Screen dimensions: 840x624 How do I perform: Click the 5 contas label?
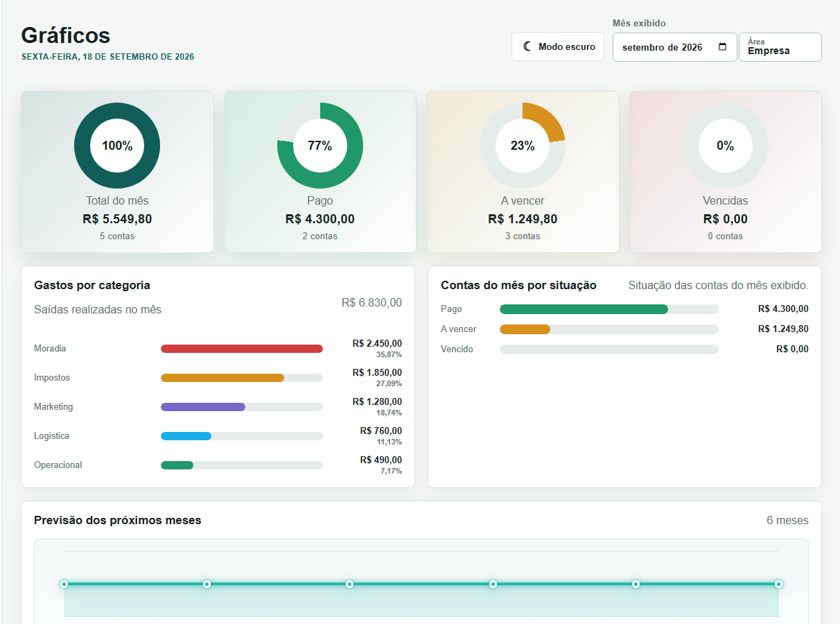pos(117,236)
